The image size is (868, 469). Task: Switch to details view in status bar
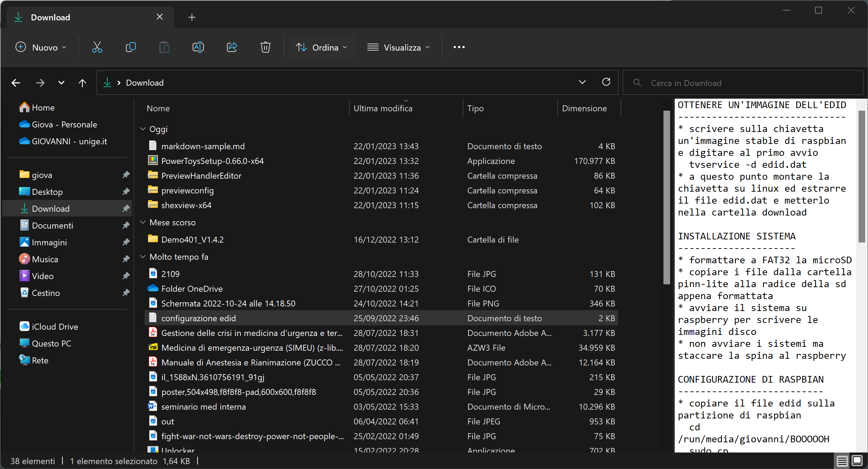[x=842, y=461]
